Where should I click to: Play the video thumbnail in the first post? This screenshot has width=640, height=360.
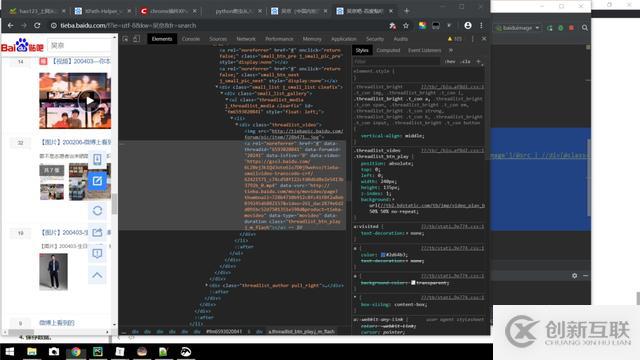point(89,101)
